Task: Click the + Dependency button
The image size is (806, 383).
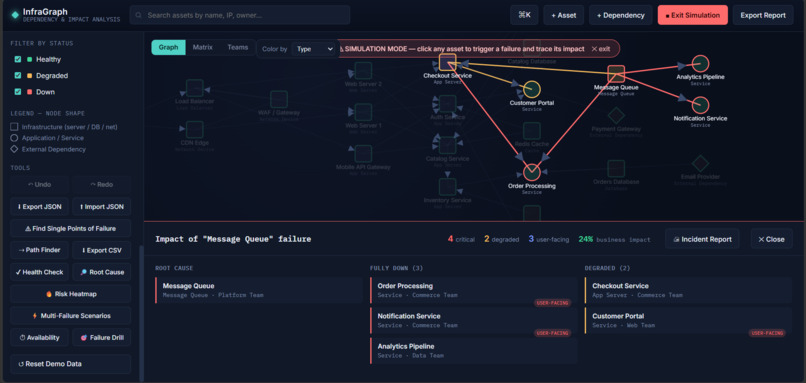Action: pos(620,15)
